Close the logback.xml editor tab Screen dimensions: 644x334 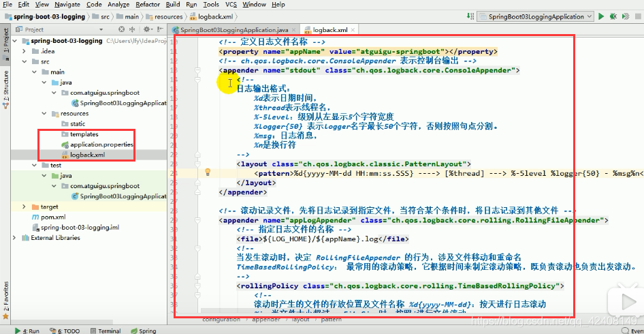pos(352,30)
